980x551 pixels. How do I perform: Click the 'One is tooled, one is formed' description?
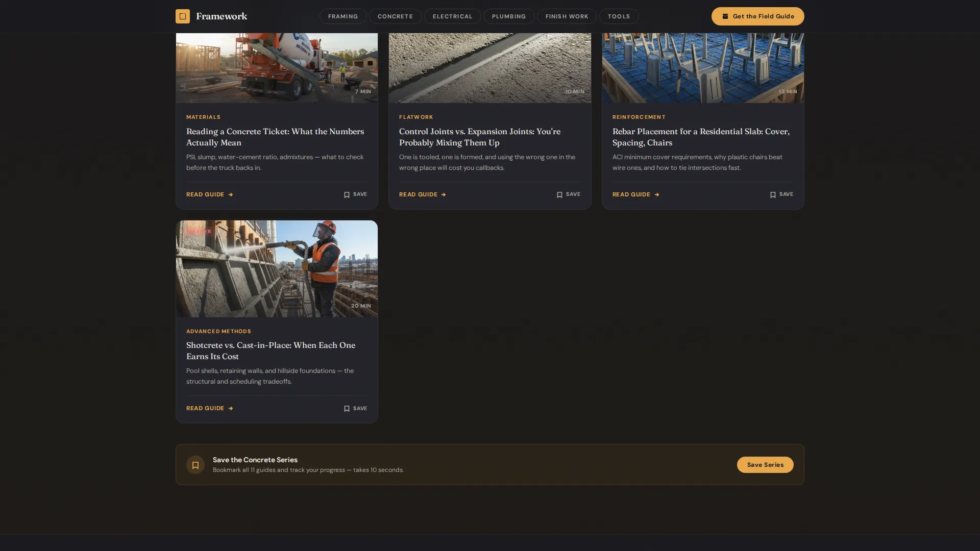[x=487, y=162]
